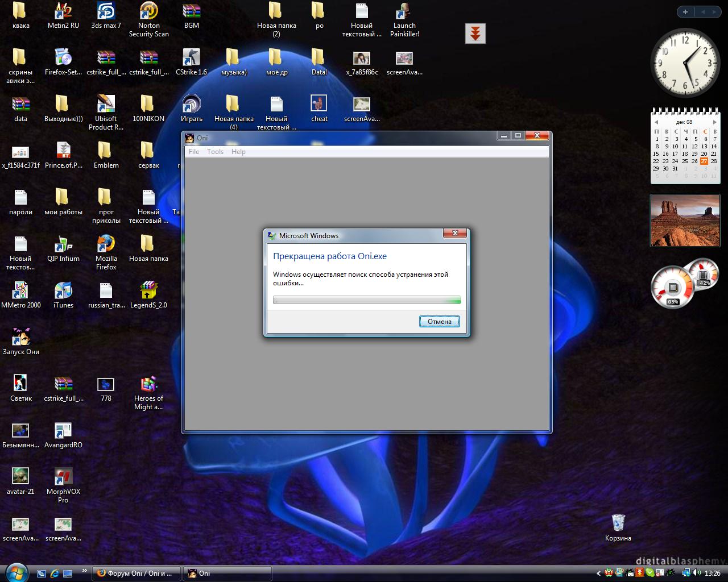Viewport: 728px width, 582px height.
Task: Launch the Painkiller shortcut icon
Action: pos(404,11)
